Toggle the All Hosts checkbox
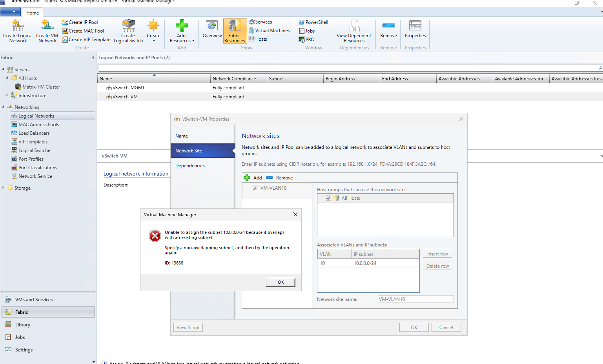This screenshot has height=364, width=603. click(328, 198)
